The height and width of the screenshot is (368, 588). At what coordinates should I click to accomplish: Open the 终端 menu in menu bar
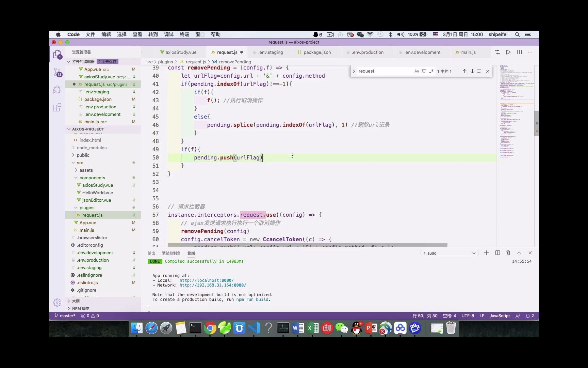point(184,34)
